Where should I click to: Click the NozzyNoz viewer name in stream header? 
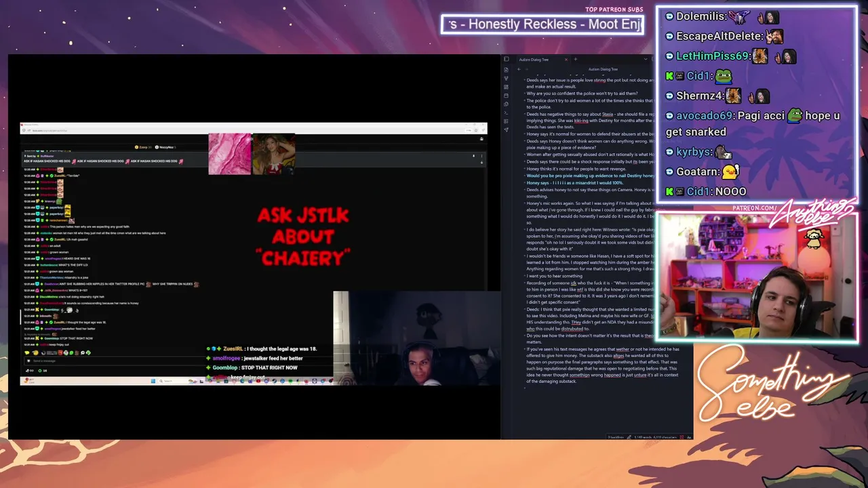[x=167, y=146]
